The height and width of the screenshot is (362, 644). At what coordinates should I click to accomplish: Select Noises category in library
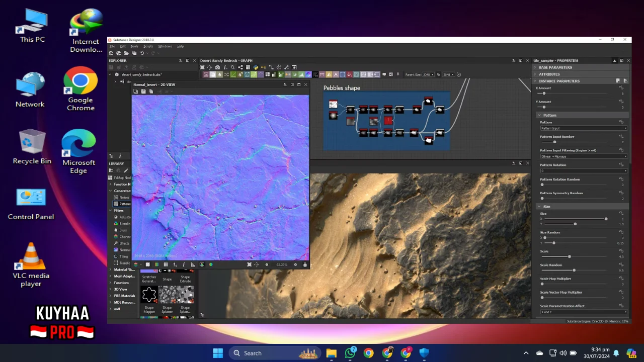click(122, 198)
